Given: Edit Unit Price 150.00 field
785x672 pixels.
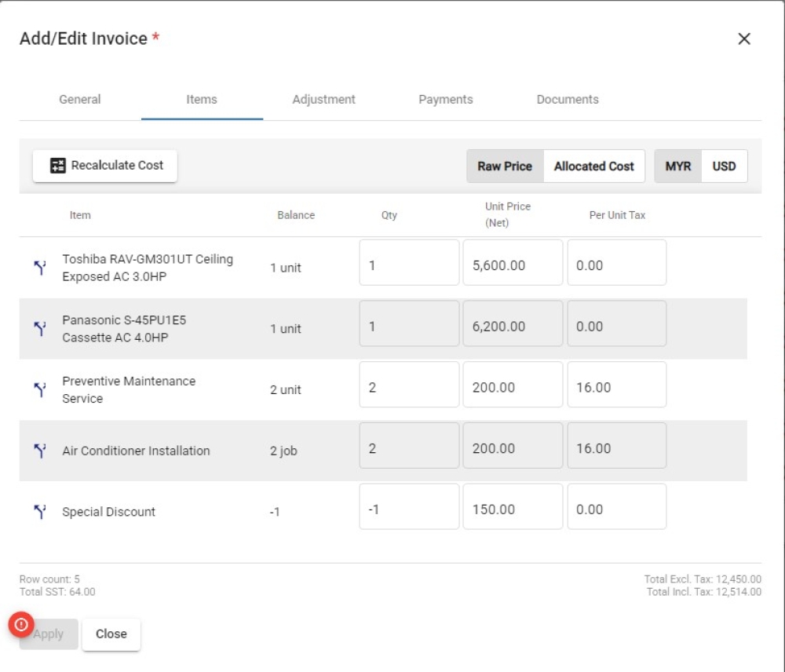Looking at the screenshot, I should 513,507.
